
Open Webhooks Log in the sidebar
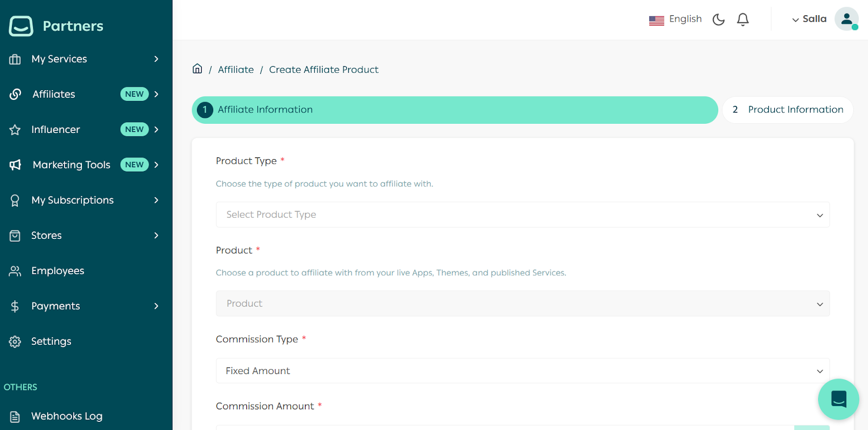click(66, 416)
